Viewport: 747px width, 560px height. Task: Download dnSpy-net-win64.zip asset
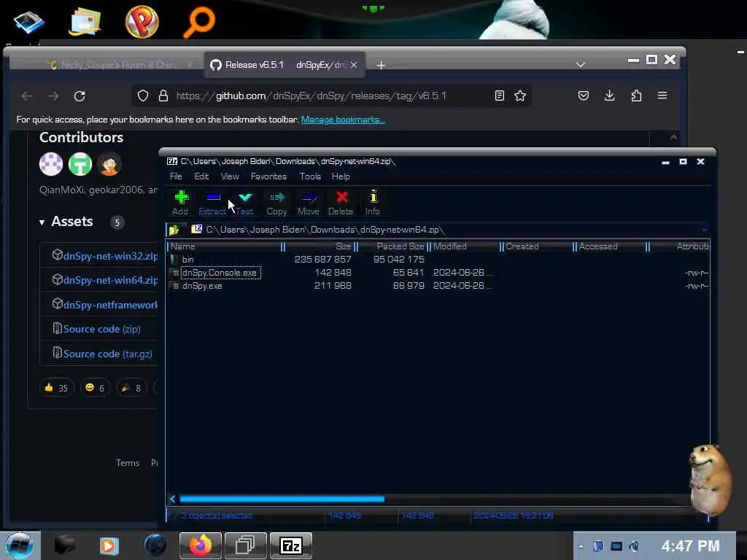(110, 281)
